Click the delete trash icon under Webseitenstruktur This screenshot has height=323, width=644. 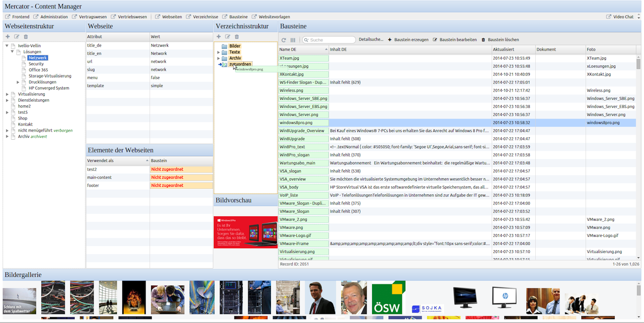click(x=26, y=36)
